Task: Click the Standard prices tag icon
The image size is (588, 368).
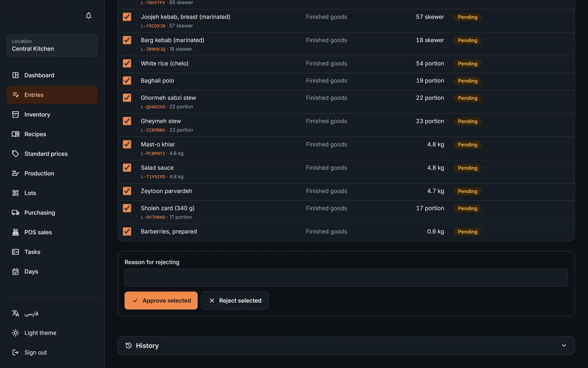Action: (x=15, y=154)
